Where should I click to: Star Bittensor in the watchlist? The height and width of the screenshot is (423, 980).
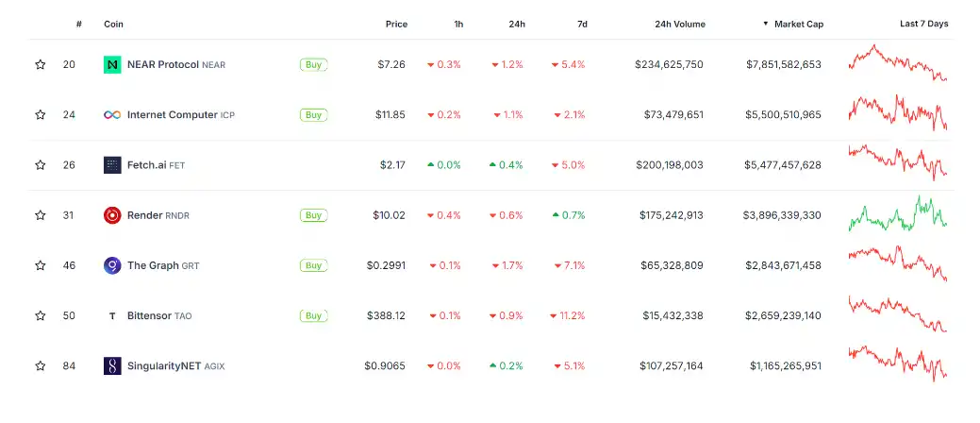point(40,315)
